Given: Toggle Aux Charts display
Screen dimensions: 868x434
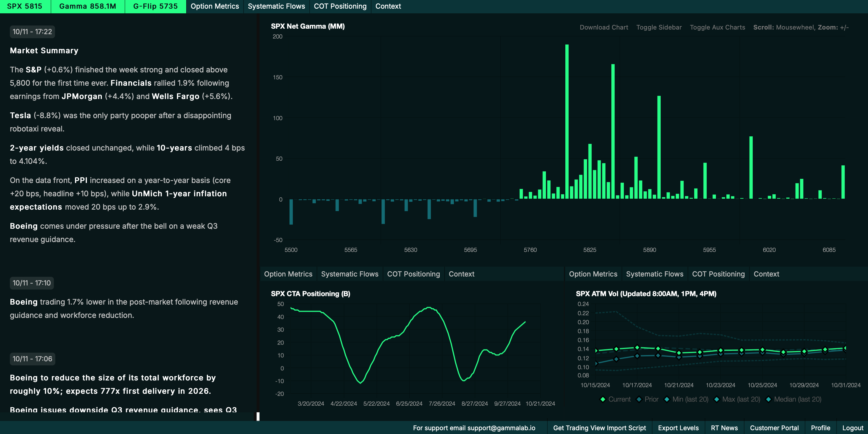Looking at the screenshot, I should (717, 27).
